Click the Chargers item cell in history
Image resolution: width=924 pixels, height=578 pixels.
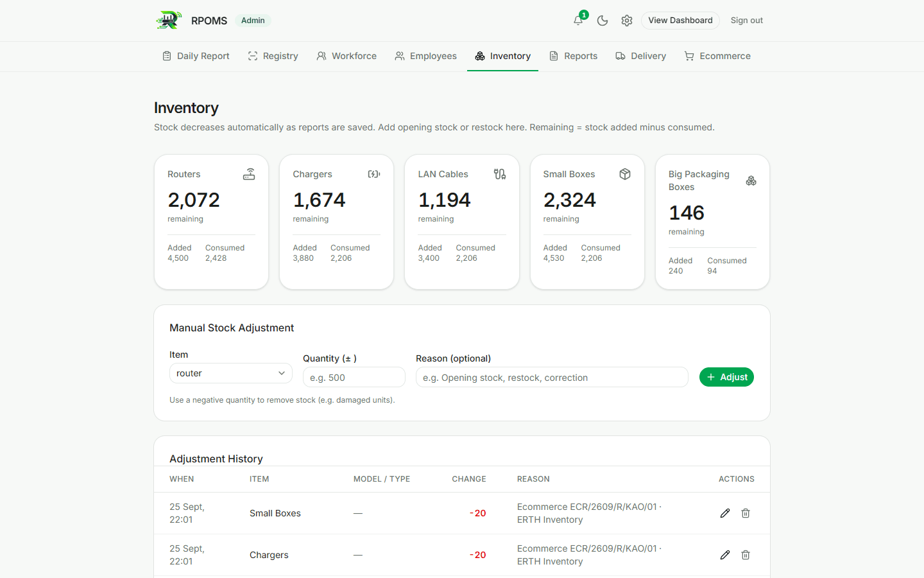pyautogui.click(x=269, y=555)
